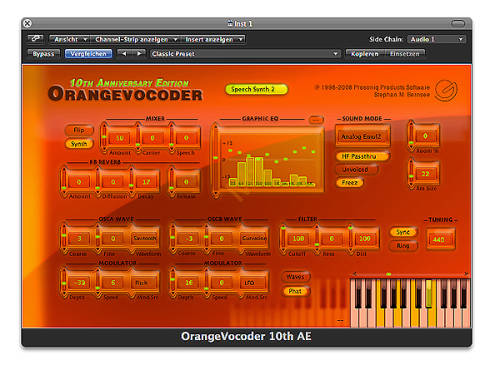Click the Vergleichen compare button
This screenshot has width=500, height=365.
(88, 54)
